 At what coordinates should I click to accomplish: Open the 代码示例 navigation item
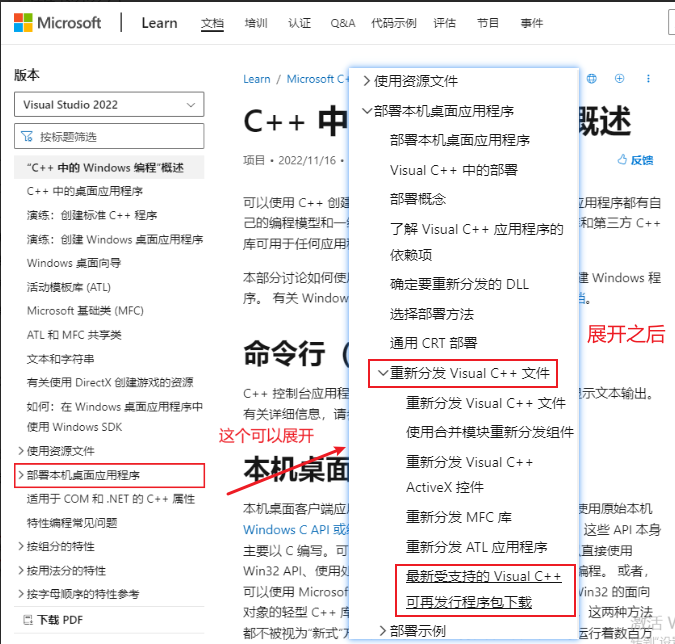pos(394,23)
